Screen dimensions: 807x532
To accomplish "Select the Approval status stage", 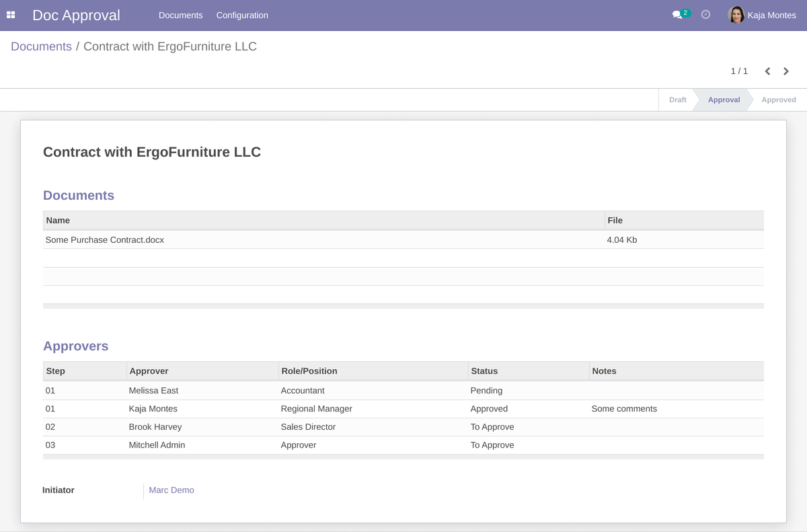I will click(724, 100).
